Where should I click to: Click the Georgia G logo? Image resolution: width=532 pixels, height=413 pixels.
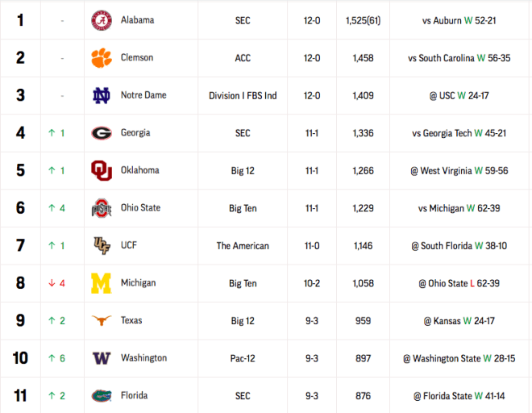[102, 133]
